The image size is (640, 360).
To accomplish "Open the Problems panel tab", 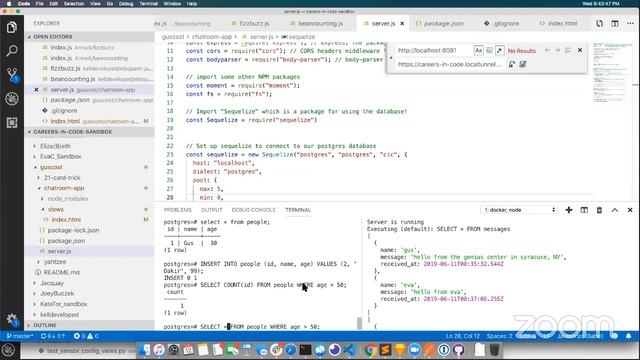I will click(x=178, y=210).
